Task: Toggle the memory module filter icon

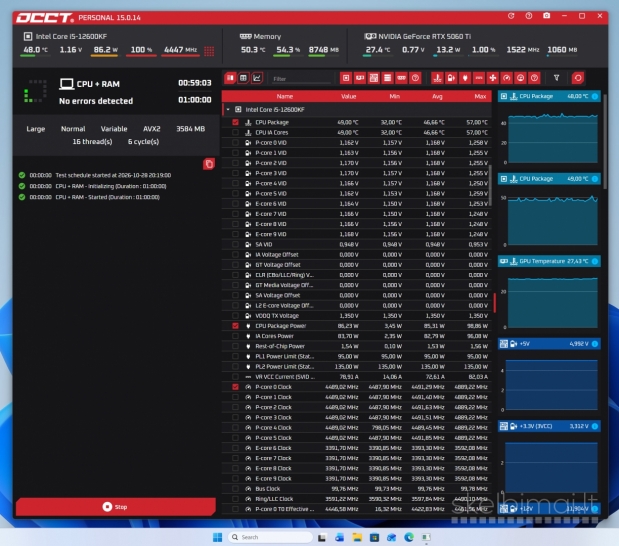Action: click(401, 78)
